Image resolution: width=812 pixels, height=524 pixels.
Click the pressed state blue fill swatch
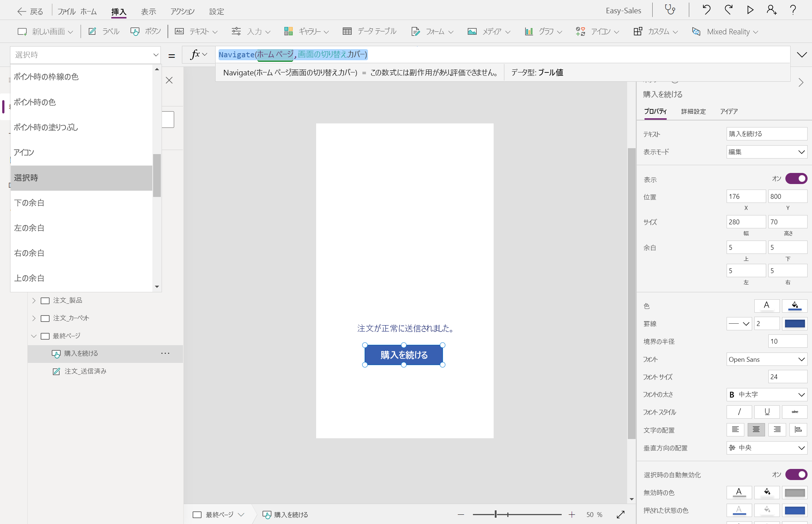tap(795, 510)
